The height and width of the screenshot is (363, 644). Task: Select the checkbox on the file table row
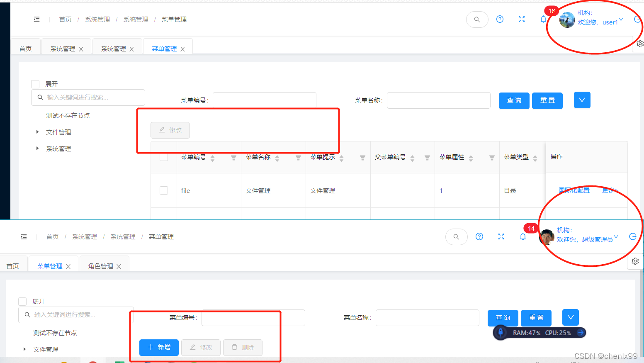coord(163,190)
